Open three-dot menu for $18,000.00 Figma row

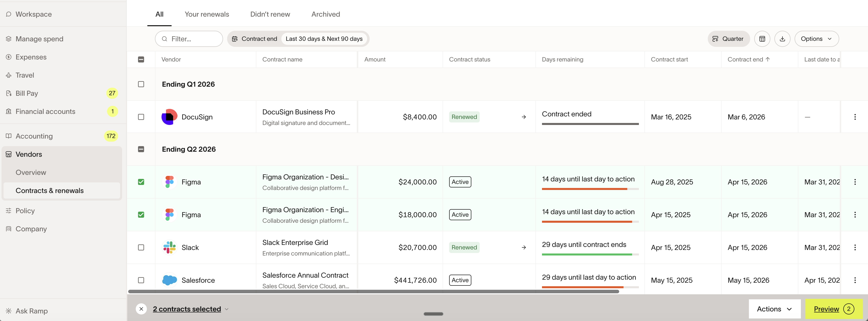coord(855,215)
